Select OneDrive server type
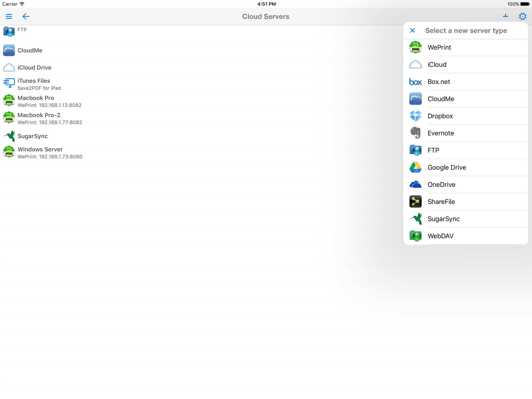This screenshot has width=532, height=399. point(441,184)
